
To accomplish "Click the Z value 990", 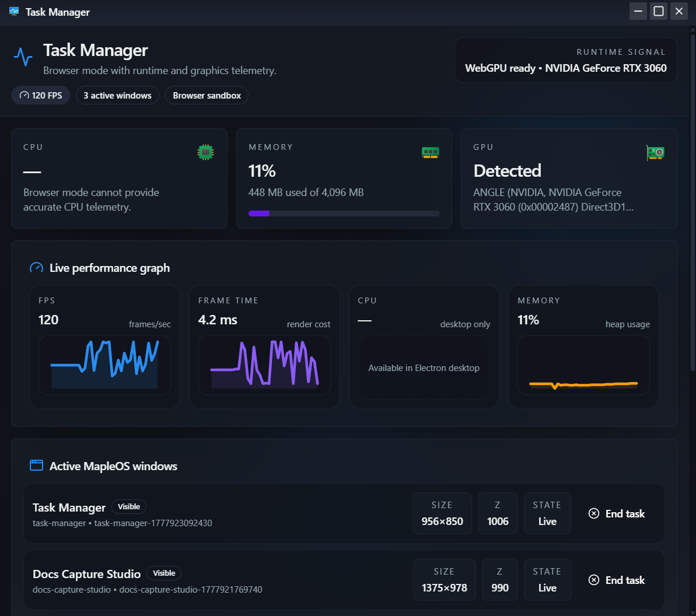I will tap(500, 587).
